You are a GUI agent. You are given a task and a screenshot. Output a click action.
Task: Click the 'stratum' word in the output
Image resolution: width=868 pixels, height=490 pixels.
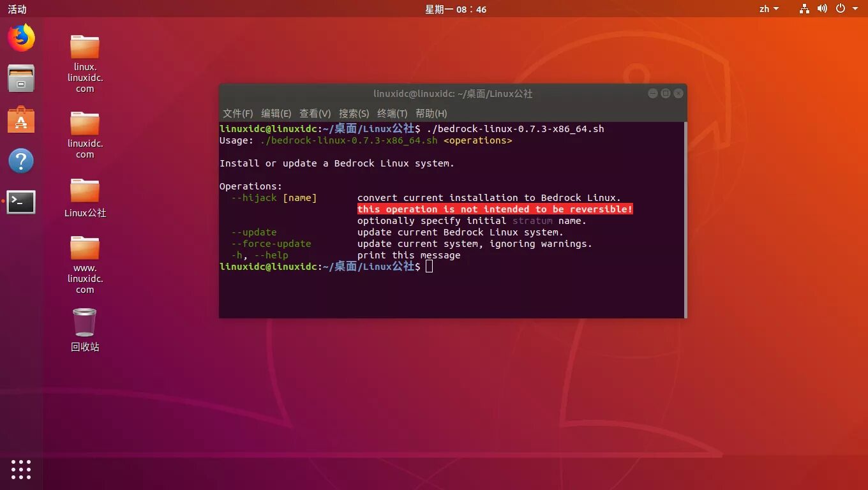(532, 221)
